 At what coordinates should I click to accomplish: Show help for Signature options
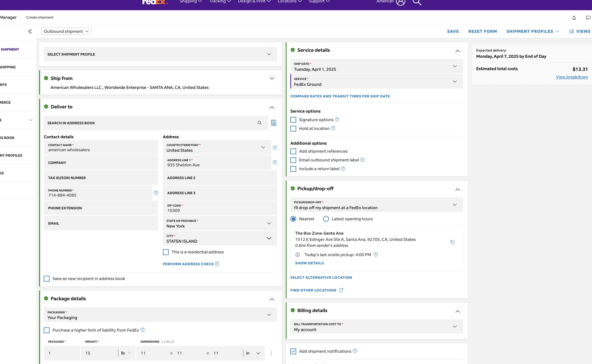pos(337,119)
